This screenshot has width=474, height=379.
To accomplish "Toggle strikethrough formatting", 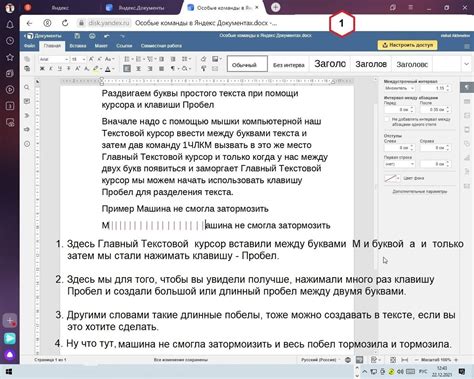I will coord(68,69).
